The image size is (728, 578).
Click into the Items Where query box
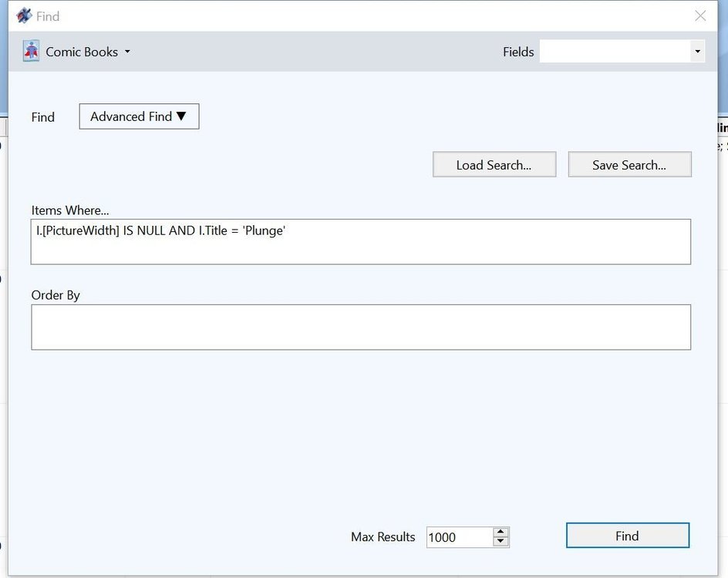coord(360,242)
